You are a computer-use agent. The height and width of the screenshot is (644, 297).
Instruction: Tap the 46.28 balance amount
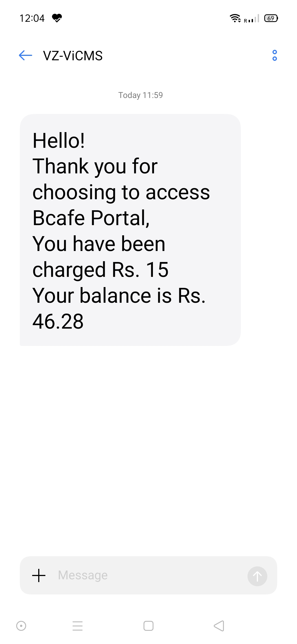pos(58,321)
